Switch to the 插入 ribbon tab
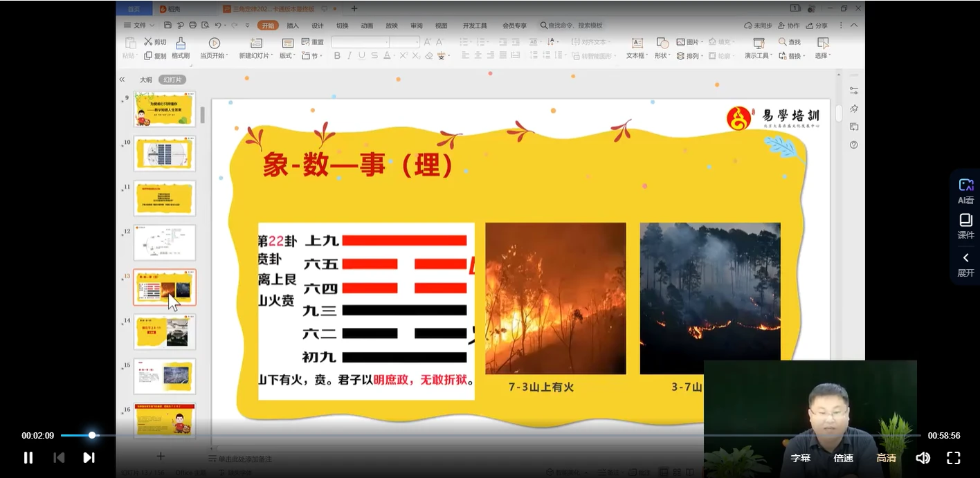The width and height of the screenshot is (980, 478). click(x=293, y=26)
